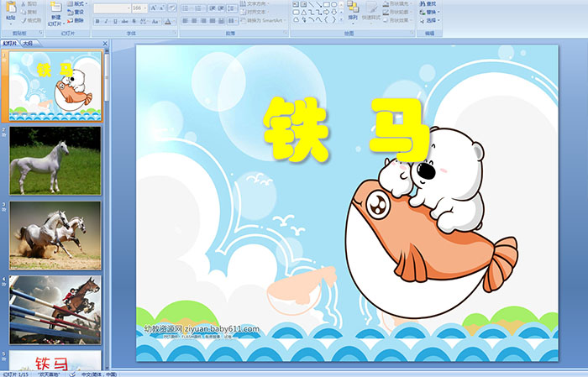
Task: Open Shape Outline (形状轮廓) colors
Action: 397,12
